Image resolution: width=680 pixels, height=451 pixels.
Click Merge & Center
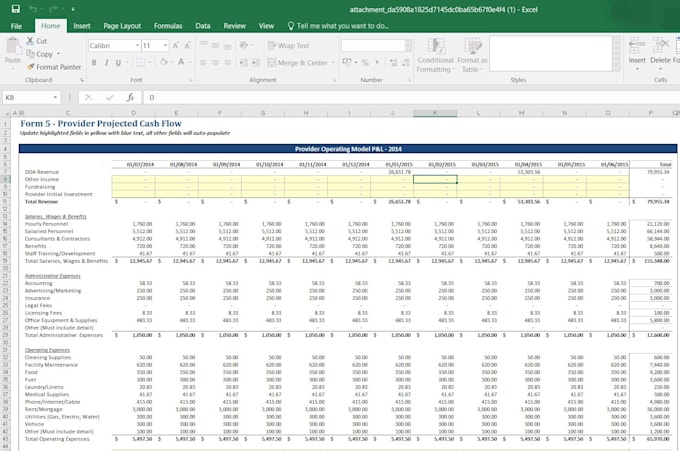point(298,63)
